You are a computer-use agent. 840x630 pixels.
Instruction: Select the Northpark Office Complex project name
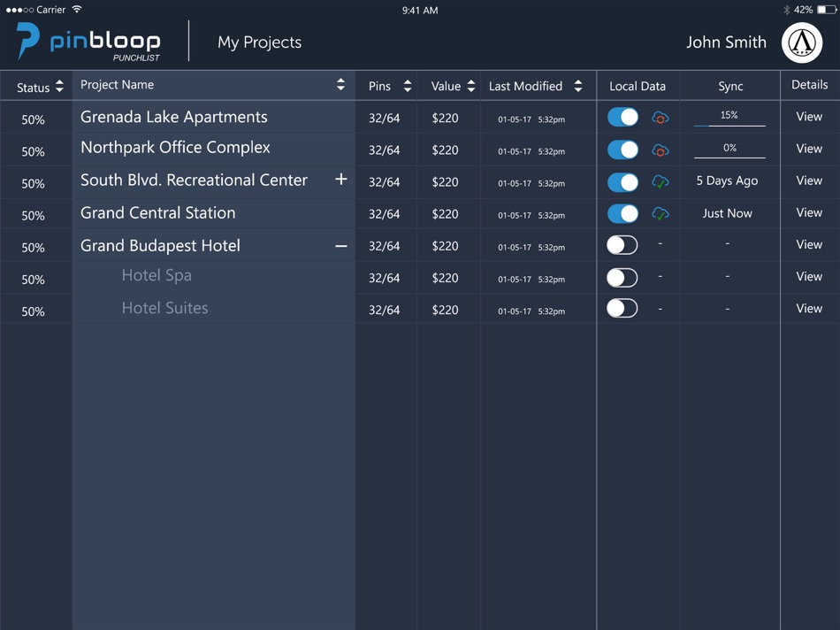[x=175, y=148]
